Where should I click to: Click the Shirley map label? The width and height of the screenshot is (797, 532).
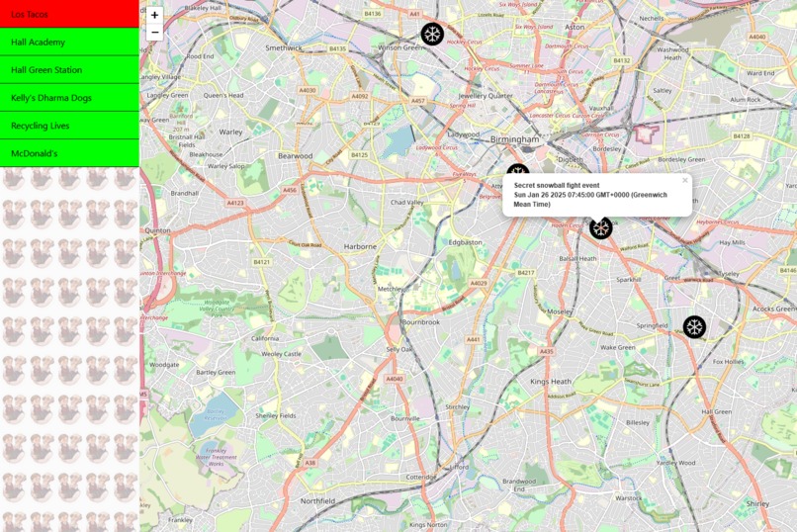click(757, 503)
